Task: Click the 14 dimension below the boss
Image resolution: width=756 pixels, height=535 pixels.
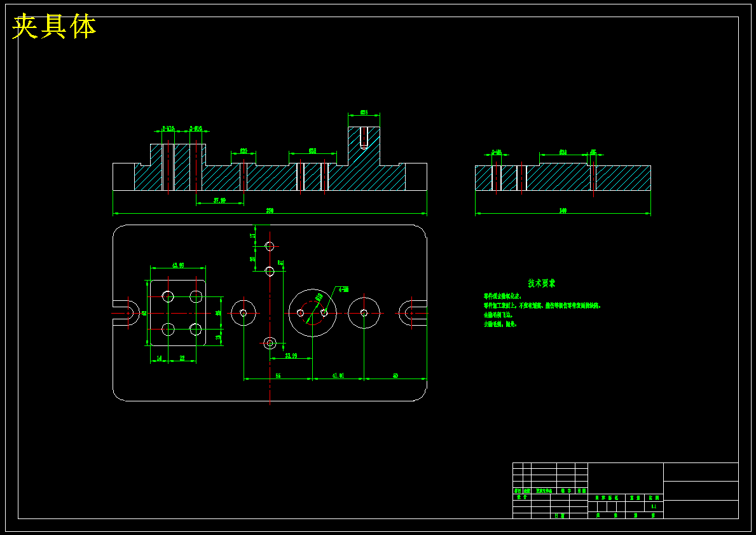Action: [159, 358]
